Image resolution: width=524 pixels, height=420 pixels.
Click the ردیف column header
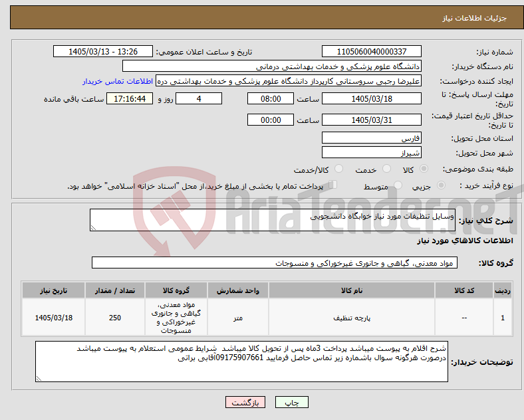coord(503,290)
